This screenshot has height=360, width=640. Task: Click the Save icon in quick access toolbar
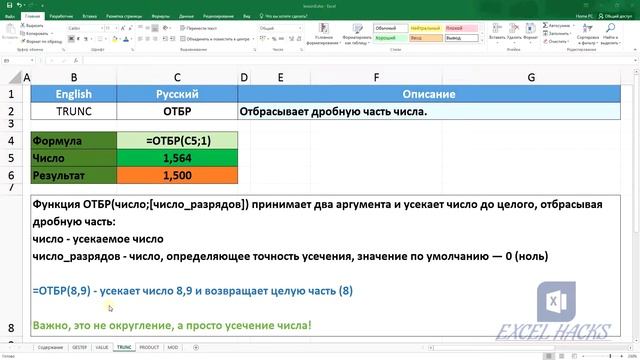(9, 5)
